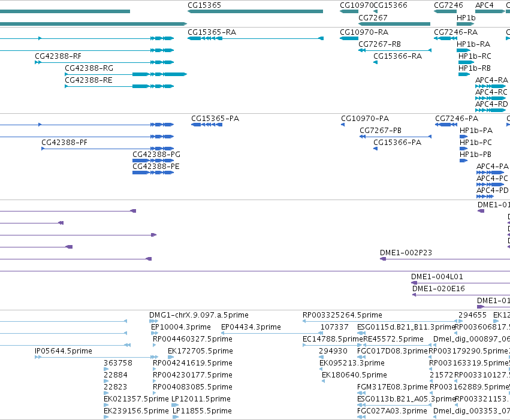Click transcript HP1b-RB label
The height and width of the screenshot is (420, 510).
tap(474, 68)
